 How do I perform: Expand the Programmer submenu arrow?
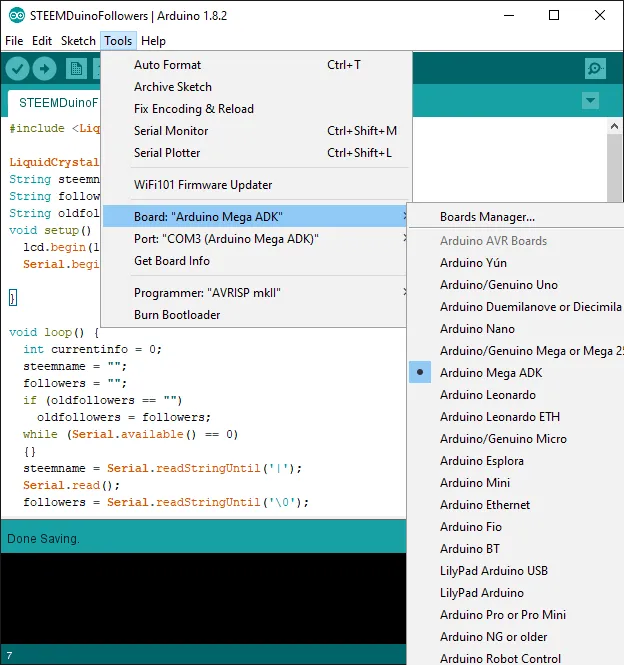pyautogui.click(x=405, y=292)
